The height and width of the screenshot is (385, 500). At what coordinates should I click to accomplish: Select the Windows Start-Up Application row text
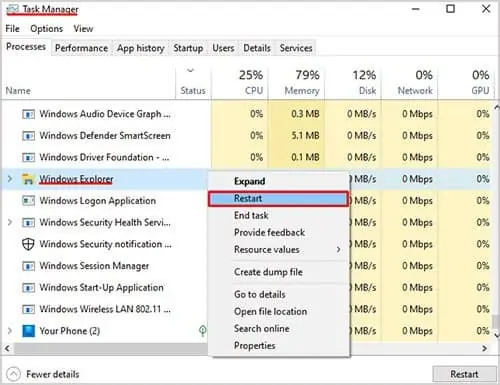[101, 288]
